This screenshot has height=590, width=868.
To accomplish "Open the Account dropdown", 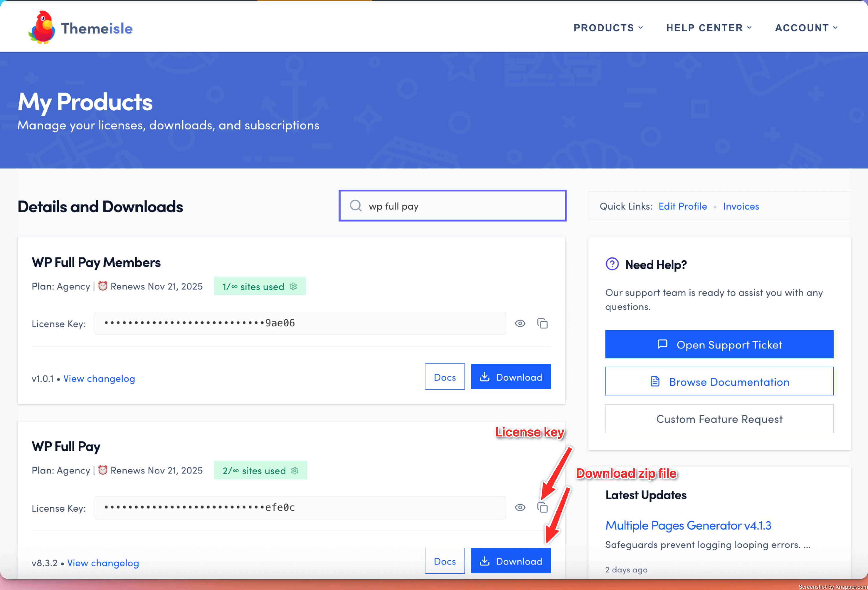I will tap(806, 28).
